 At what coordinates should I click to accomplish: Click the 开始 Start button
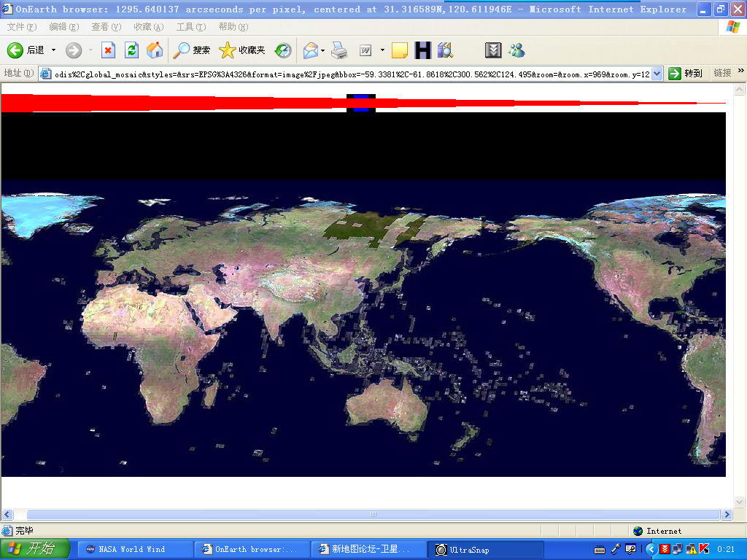click(35, 549)
